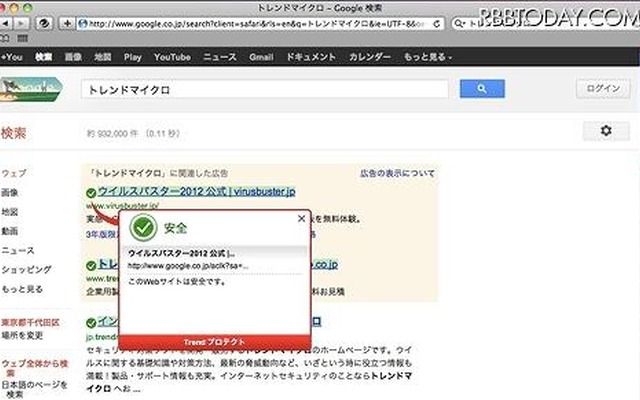Close the Trend protect popup with X
640x400 pixels.
pos(302,219)
